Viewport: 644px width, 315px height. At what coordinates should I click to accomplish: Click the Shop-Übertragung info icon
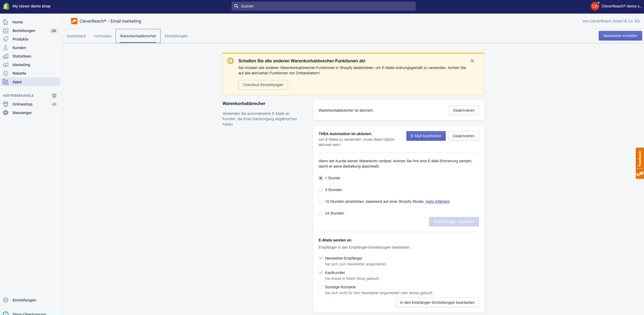pos(6,313)
